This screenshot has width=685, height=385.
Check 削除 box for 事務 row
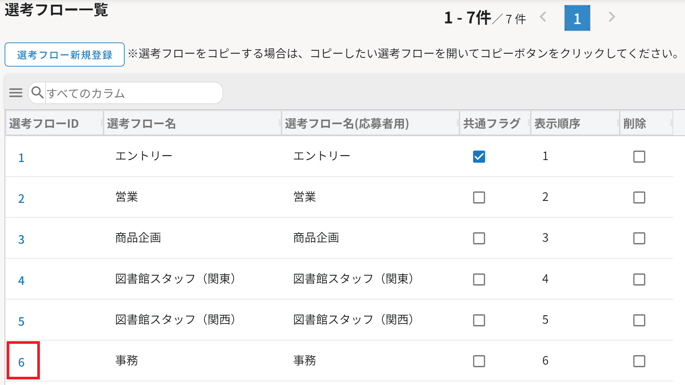tap(639, 361)
